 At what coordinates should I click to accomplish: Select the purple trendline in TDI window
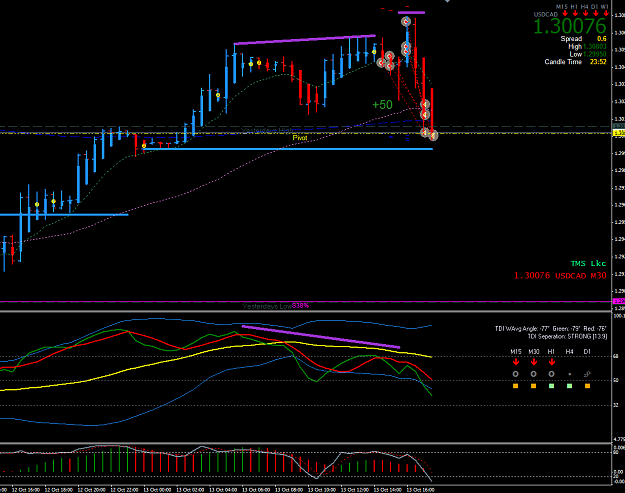(321, 337)
